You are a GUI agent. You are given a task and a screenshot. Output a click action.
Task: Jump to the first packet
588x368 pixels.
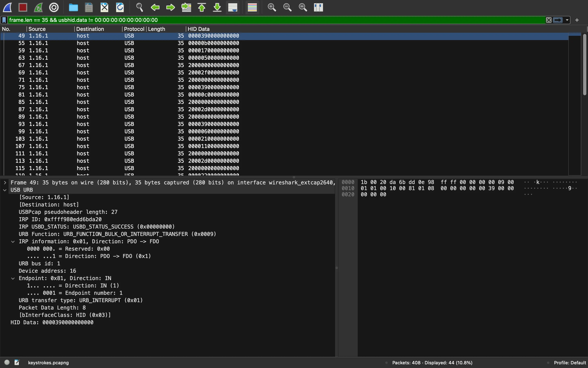(202, 7)
